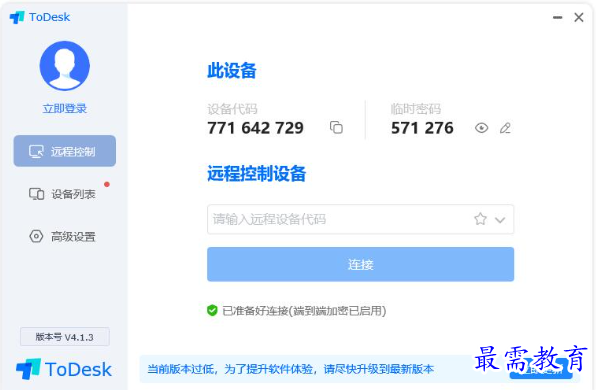Click the green shield connection status icon
Screen dimensions: 596x390
[212, 311]
